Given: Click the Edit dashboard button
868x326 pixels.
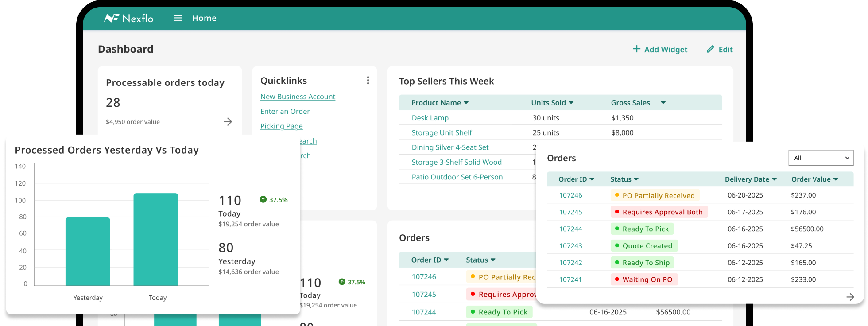Looking at the screenshot, I should pos(720,49).
